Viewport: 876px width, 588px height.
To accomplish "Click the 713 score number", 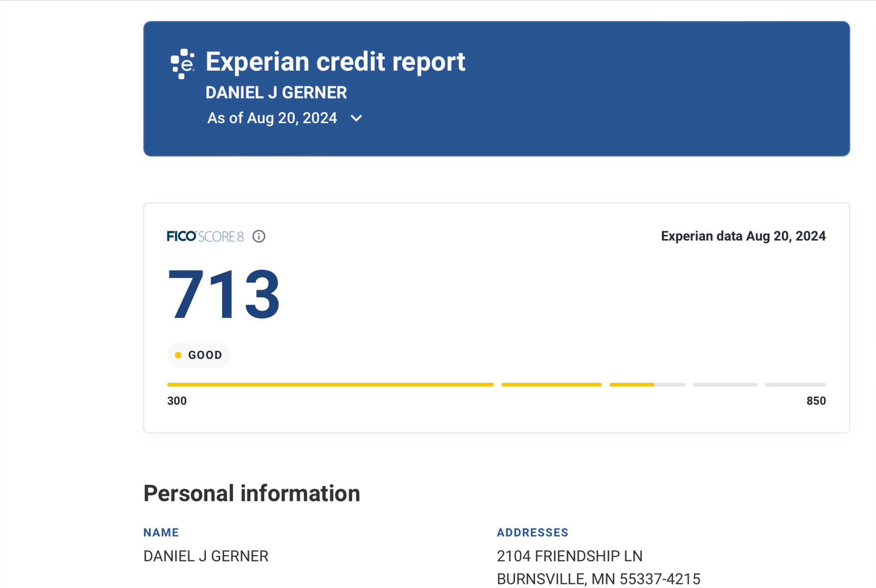I will click(224, 294).
